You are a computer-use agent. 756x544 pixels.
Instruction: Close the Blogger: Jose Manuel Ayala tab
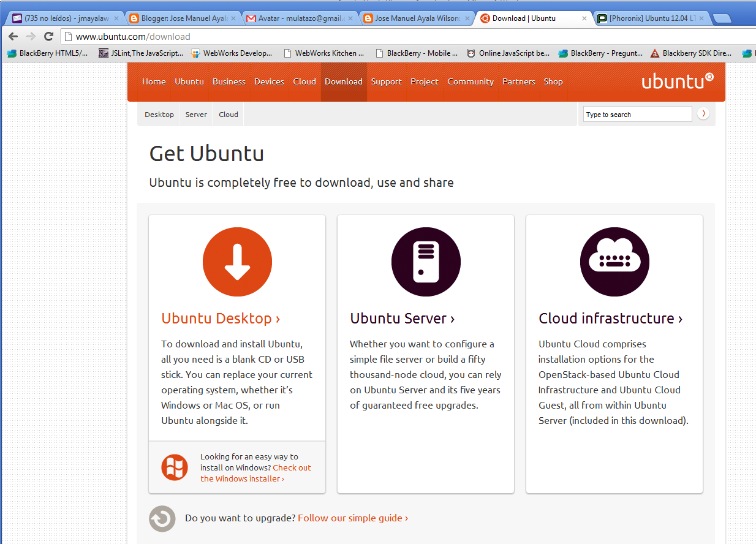pos(233,18)
